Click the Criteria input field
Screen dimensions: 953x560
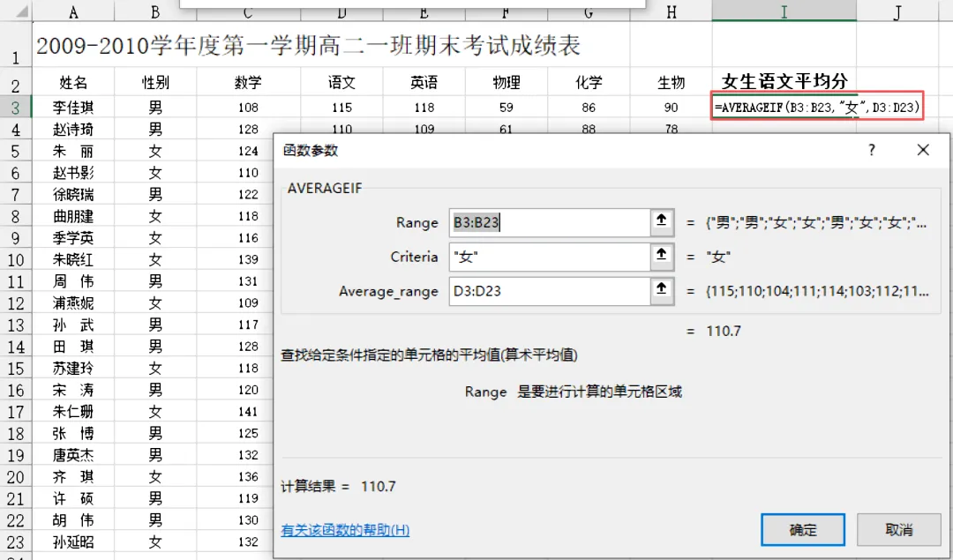(x=550, y=257)
